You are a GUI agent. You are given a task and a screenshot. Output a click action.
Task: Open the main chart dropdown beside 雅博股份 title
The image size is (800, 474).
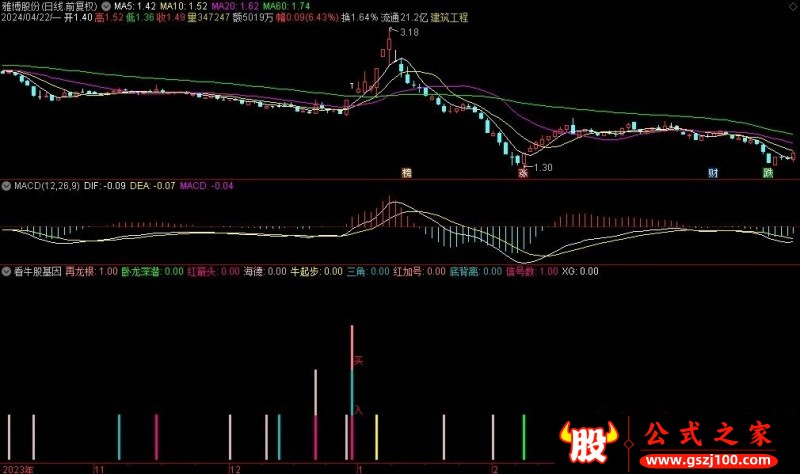coord(106,6)
